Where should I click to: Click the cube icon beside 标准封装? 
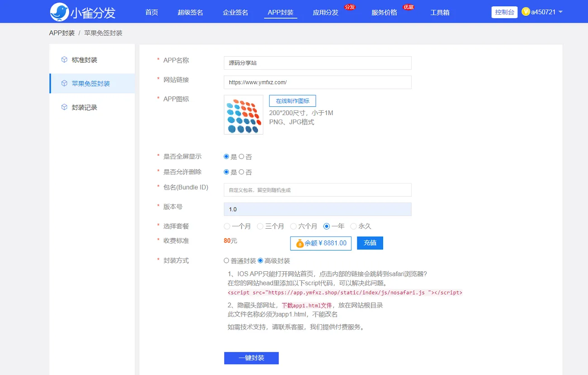[x=64, y=60]
